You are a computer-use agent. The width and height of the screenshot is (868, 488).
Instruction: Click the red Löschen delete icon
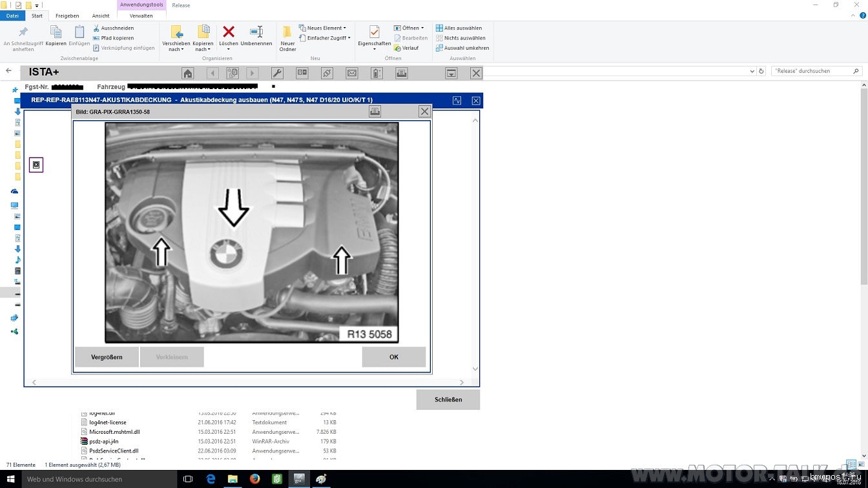(x=228, y=32)
